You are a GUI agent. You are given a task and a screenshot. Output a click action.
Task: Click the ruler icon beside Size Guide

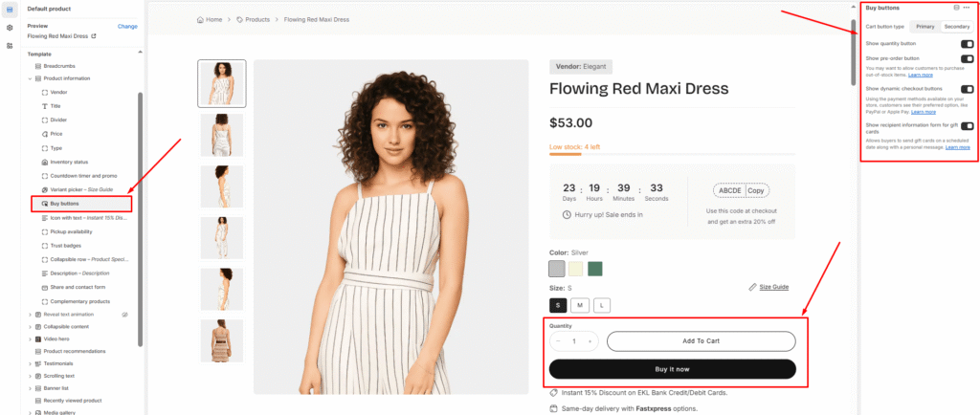(752, 287)
